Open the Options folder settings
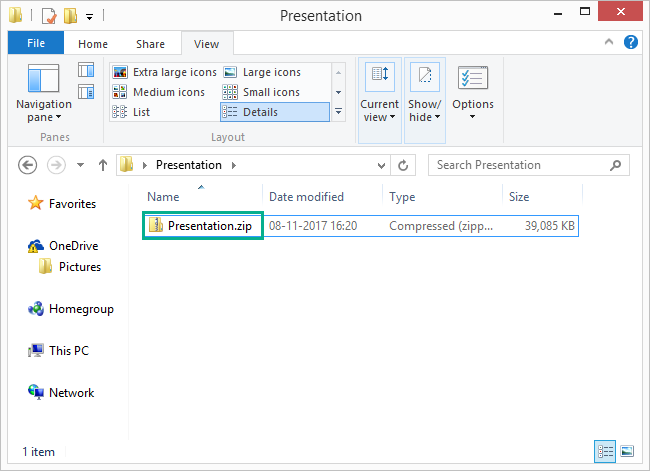 [x=472, y=91]
